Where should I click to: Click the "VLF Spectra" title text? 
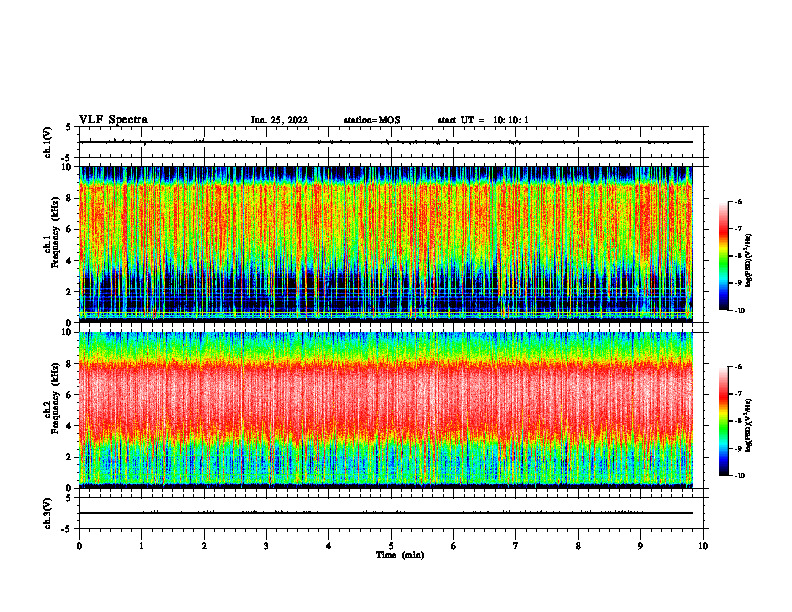coord(113,120)
